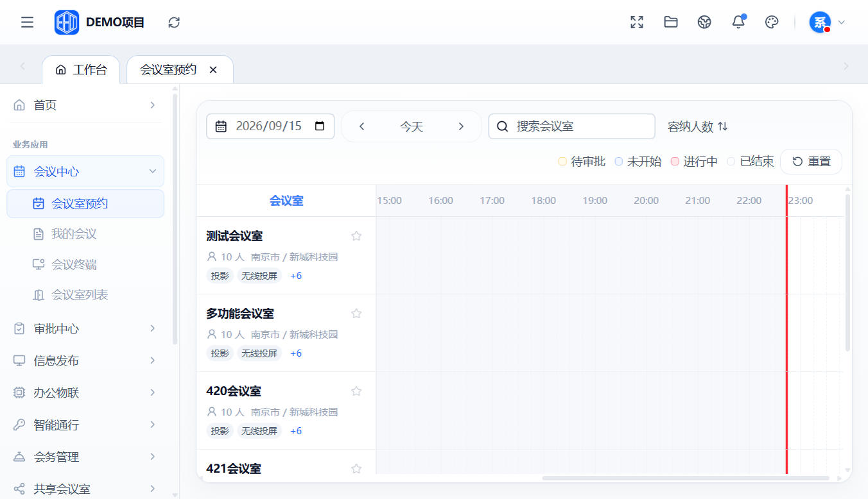Open the folder icon in header

click(671, 22)
